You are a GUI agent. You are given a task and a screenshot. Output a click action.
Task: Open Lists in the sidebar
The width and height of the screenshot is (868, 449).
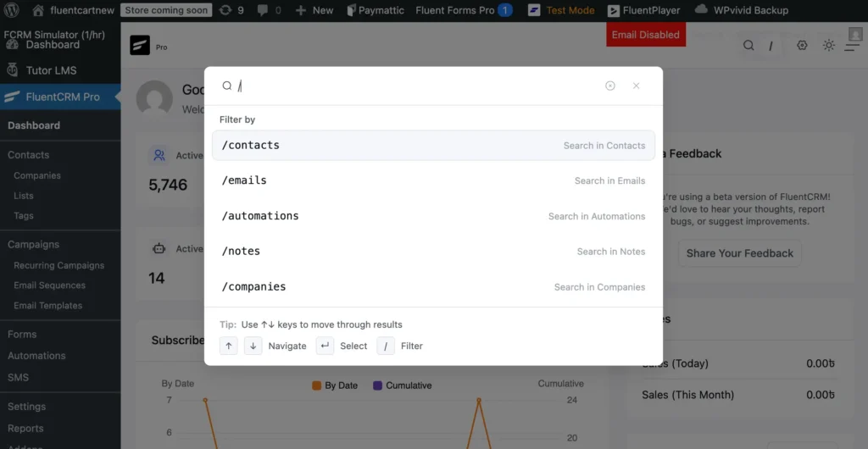[x=23, y=196]
